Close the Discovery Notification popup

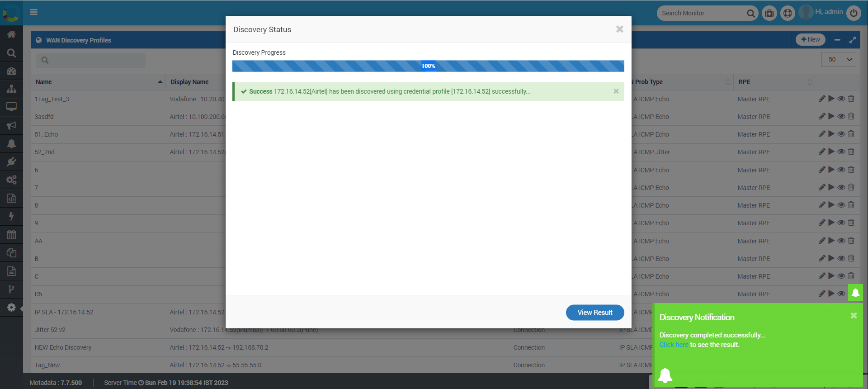pos(854,316)
